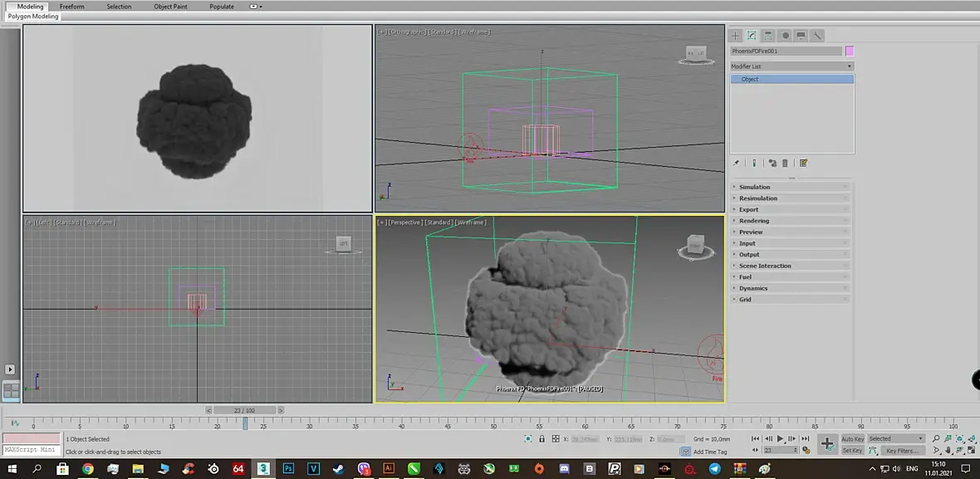This screenshot has height=479, width=980.
Task: Toggle Selection Lock padlock
Action: coord(541,438)
